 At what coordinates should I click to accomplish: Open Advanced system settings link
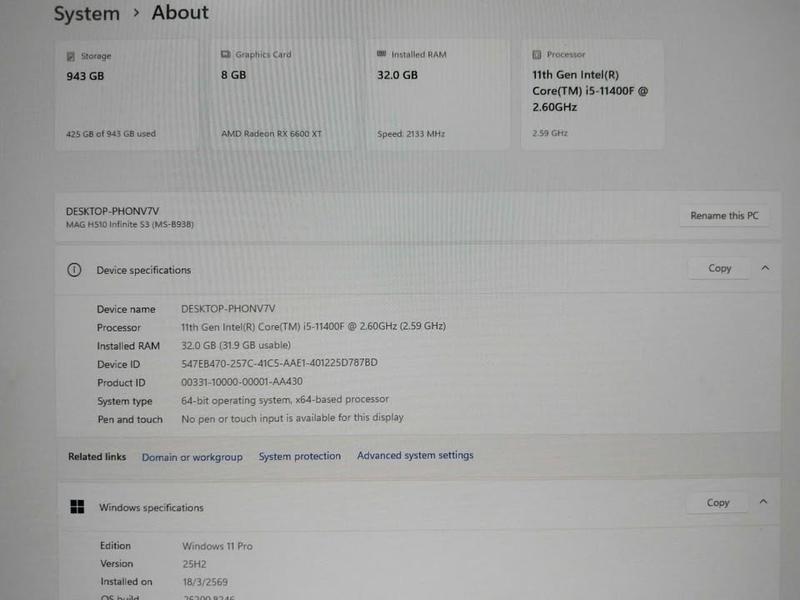415,455
